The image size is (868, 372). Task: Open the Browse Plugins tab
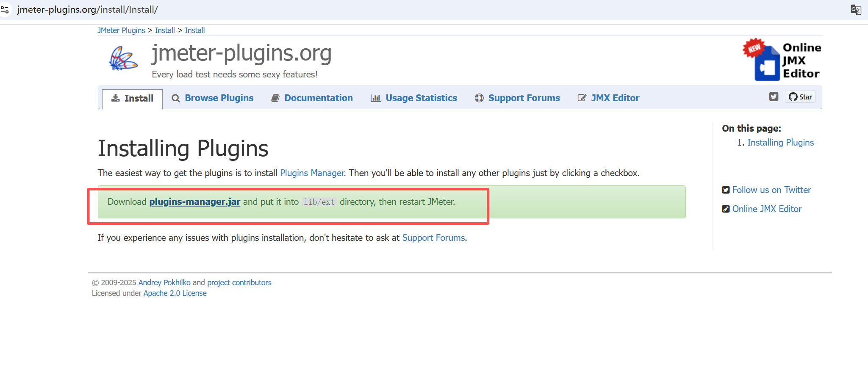tap(212, 98)
